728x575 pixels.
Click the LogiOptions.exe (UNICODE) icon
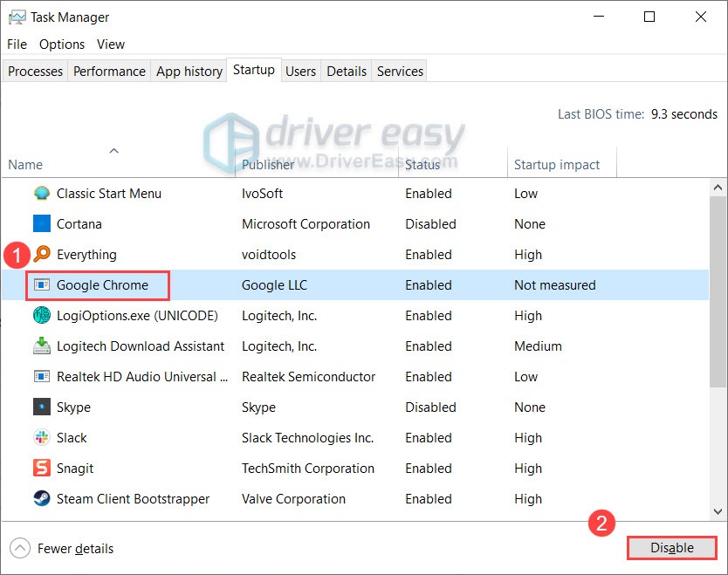[x=41, y=315]
